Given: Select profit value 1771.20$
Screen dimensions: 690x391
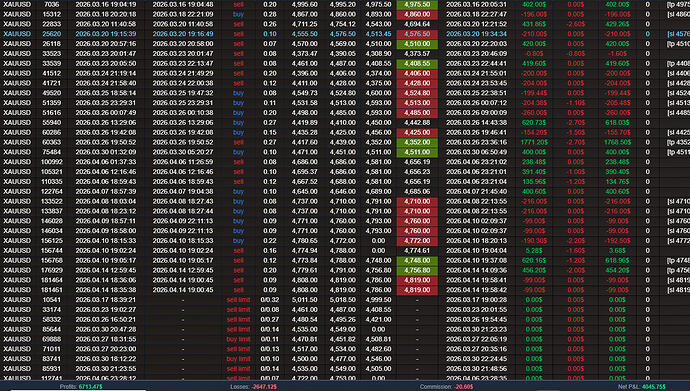Looking at the screenshot, I should 534,142.
